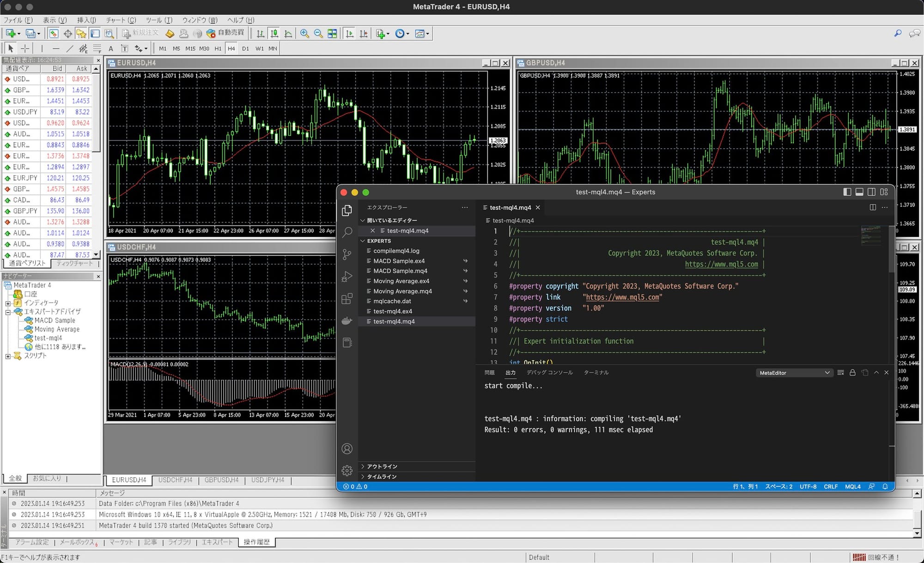The height and width of the screenshot is (563, 924).
Task: Open VS Code Extensions icon
Action: (347, 298)
